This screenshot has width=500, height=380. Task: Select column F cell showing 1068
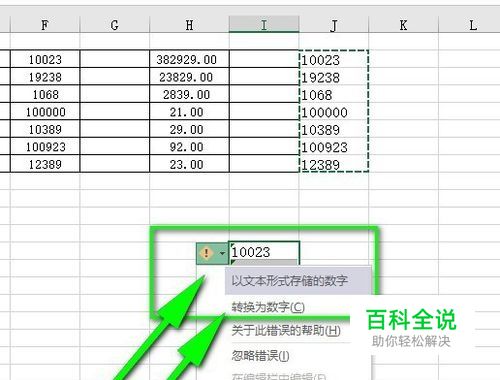tap(45, 94)
